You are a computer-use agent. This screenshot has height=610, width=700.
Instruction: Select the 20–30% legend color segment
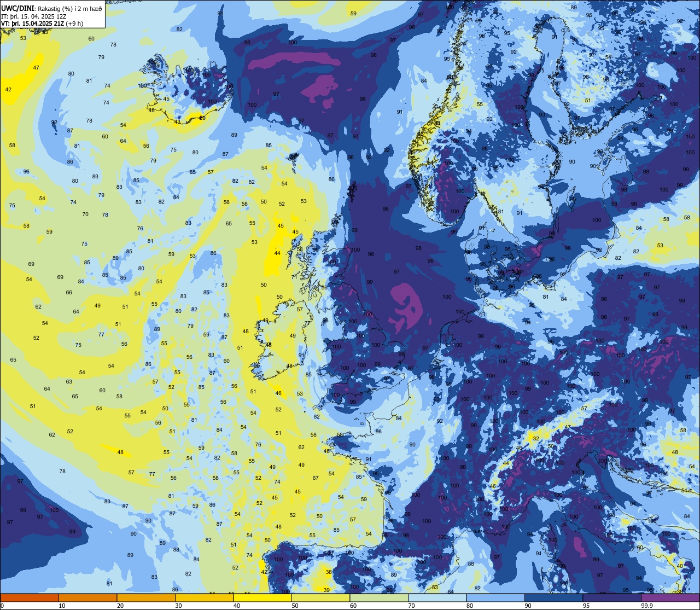coord(146,598)
